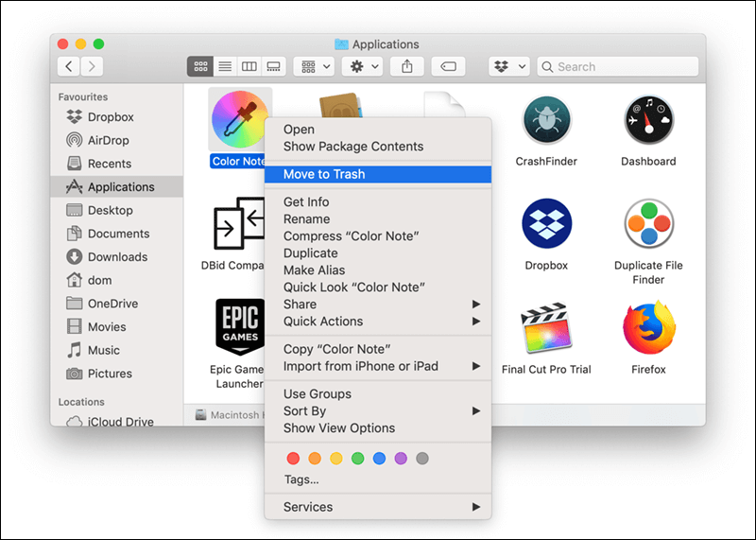Screen dimensions: 756x540
Task: Click the Search field
Action: (618, 66)
